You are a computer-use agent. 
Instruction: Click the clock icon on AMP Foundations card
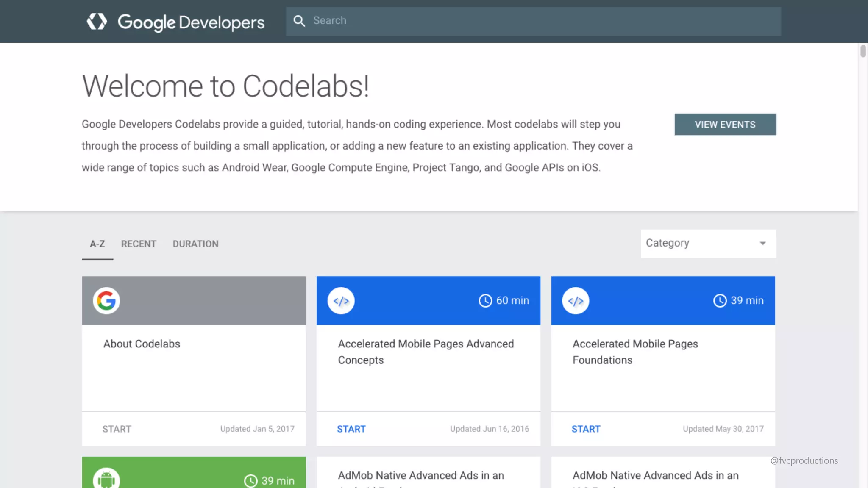(720, 301)
